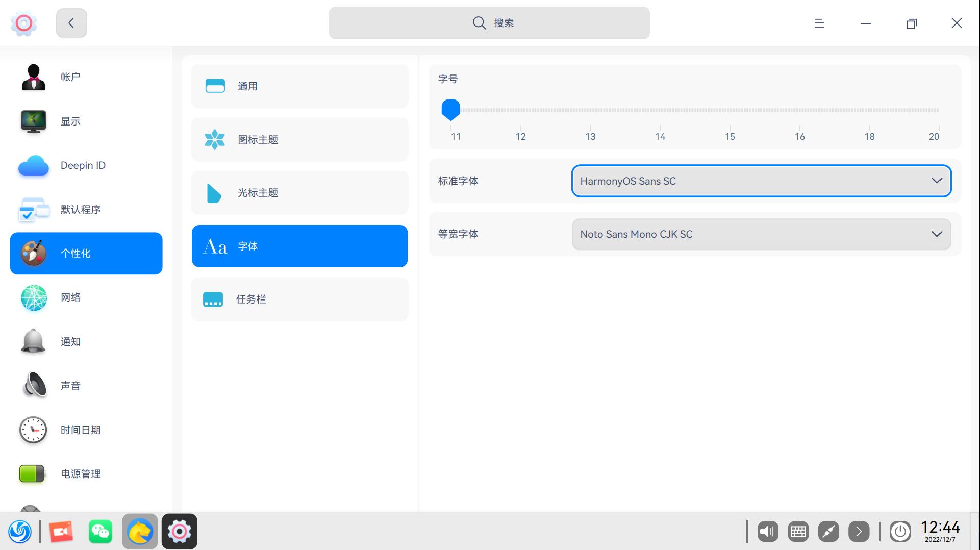Open 光标主题 cursor theme settings
Viewport: 980px width, 550px height.
[299, 192]
